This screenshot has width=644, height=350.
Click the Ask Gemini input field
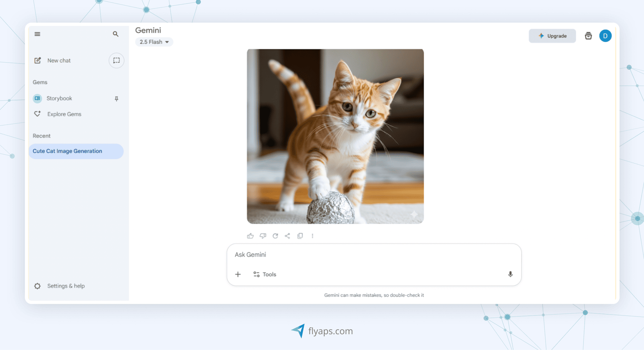coord(358,255)
